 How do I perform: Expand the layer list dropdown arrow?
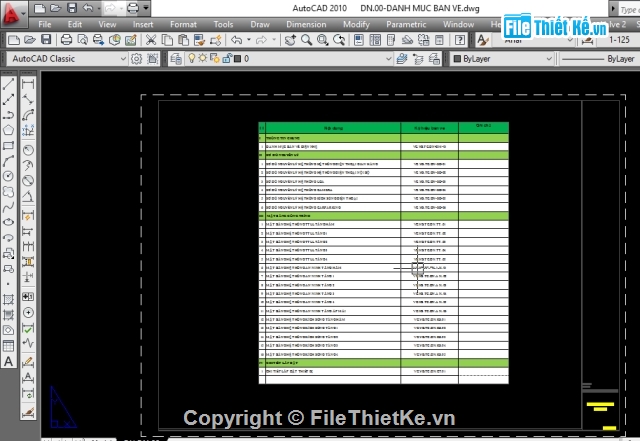point(389,59)
